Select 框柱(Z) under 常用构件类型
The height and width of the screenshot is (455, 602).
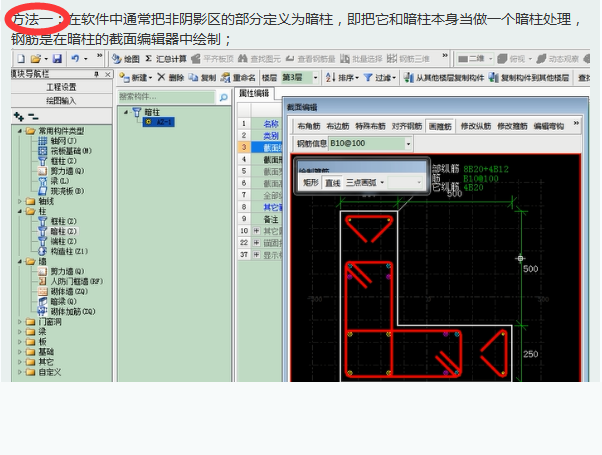click(x=58, y=161)
